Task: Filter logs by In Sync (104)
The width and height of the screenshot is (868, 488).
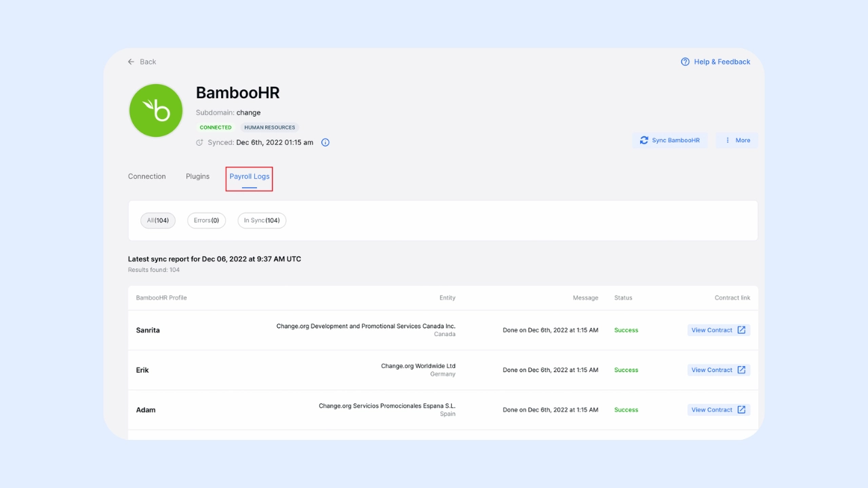Action: point(262,220)
